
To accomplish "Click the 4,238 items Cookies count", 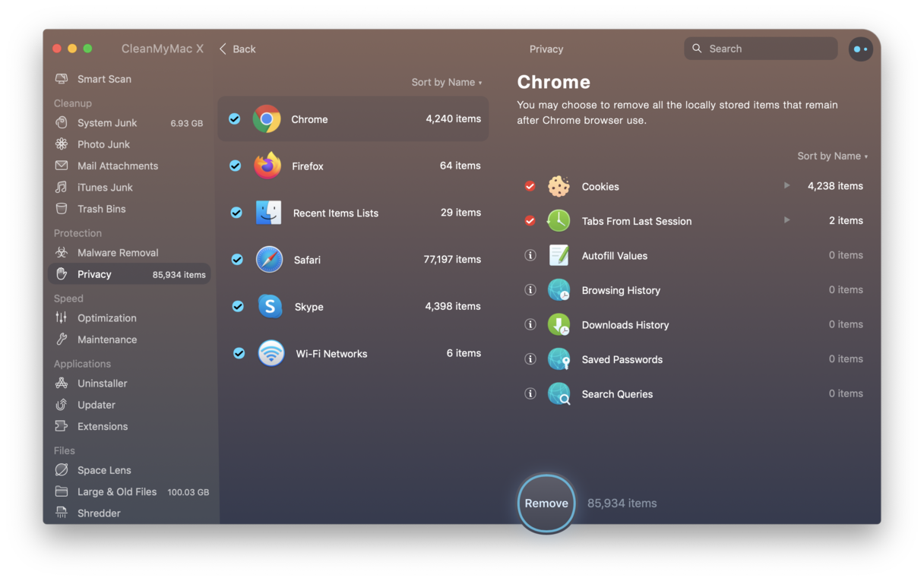I will (835, 186).
